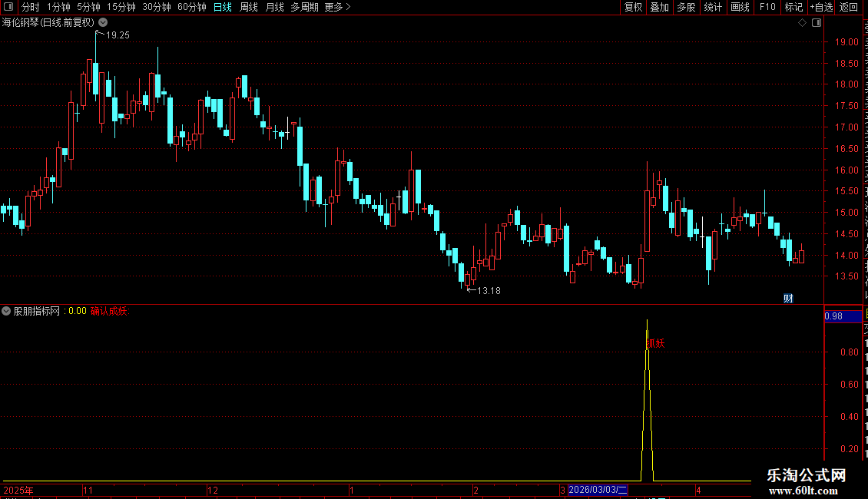This screenshot has height=499, width=868.
Task: Open F10 company information
Action: point(767,7)
